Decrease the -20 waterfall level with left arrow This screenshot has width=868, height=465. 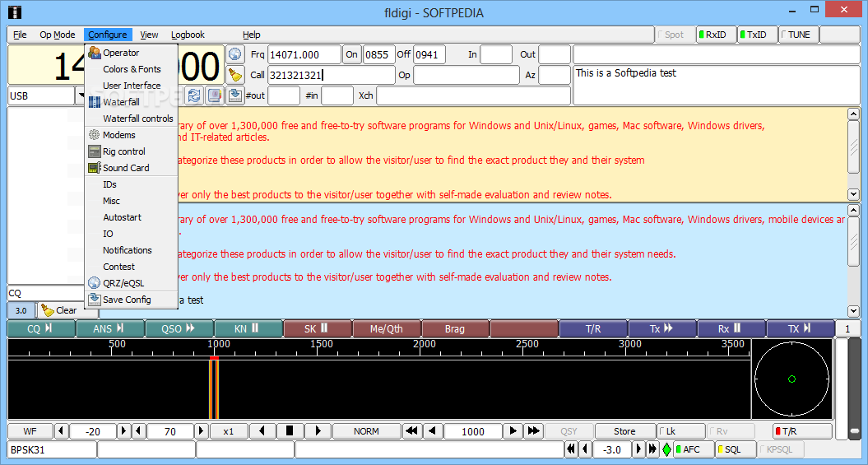click(x=61, y=431)
